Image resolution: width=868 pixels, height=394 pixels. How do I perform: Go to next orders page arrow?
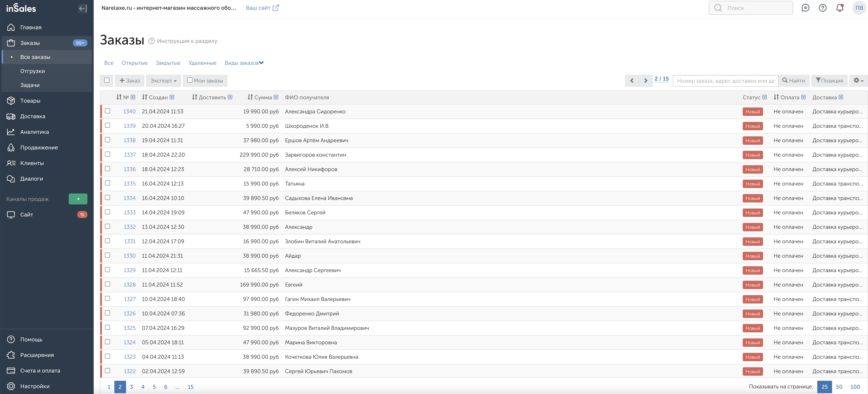tap(646, 81)
